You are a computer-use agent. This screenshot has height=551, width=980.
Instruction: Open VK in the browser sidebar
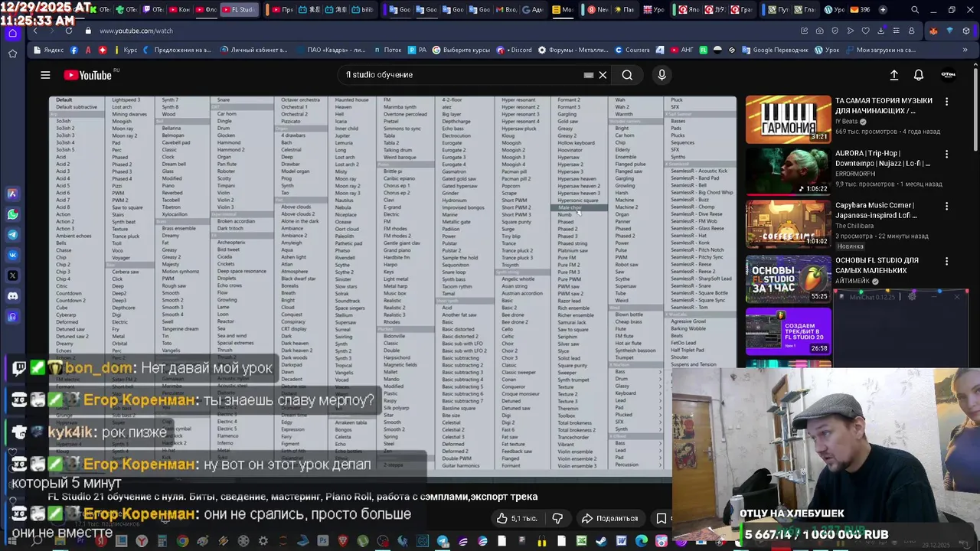(x=12, y=255)
